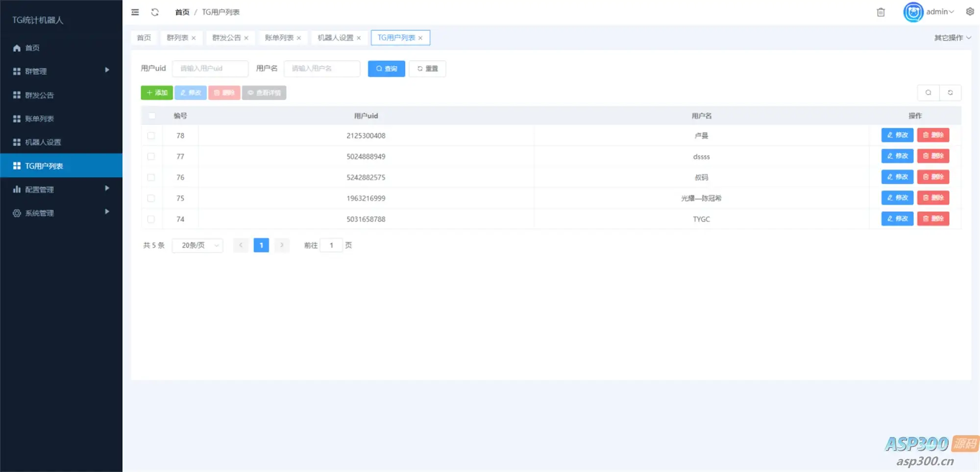Delete row 75 with 删除 button

click(x=933, y=198)
